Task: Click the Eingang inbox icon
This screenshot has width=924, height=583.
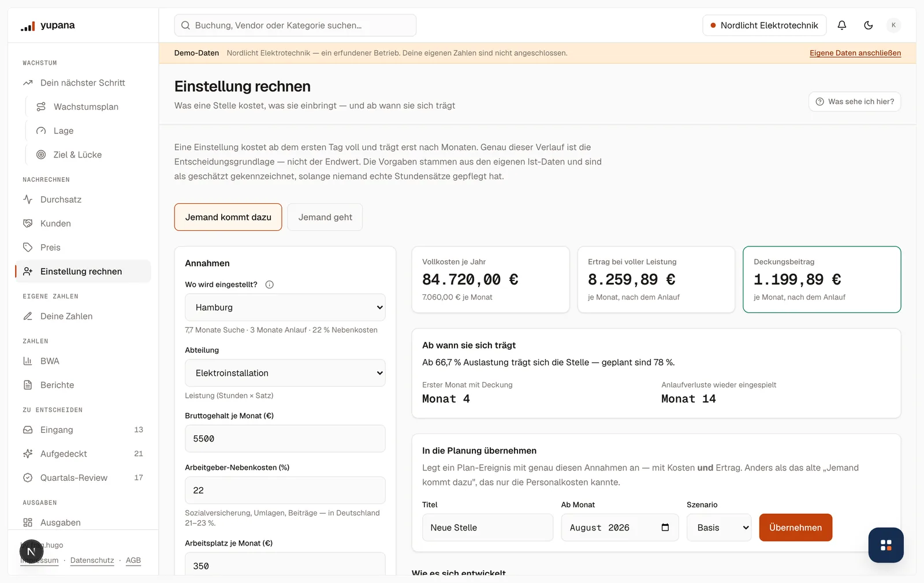Action: pos(28,430)
